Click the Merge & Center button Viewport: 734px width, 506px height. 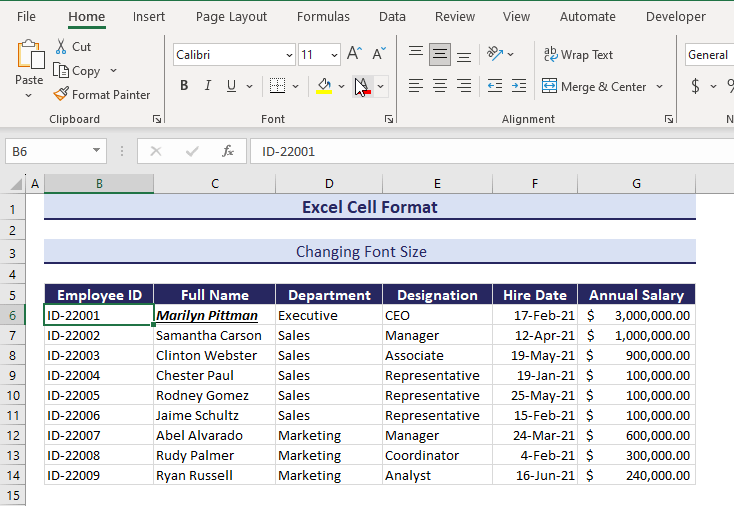[594, 87]
